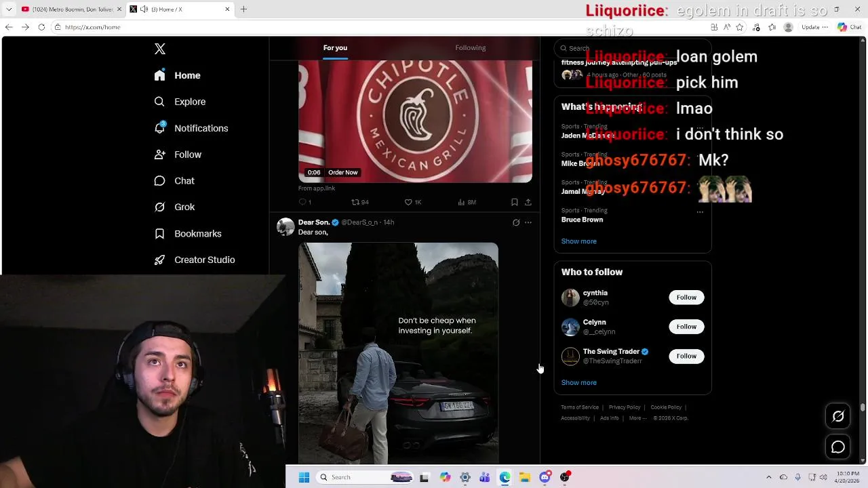Open Grok in the sidebar

tap(174, 207)
